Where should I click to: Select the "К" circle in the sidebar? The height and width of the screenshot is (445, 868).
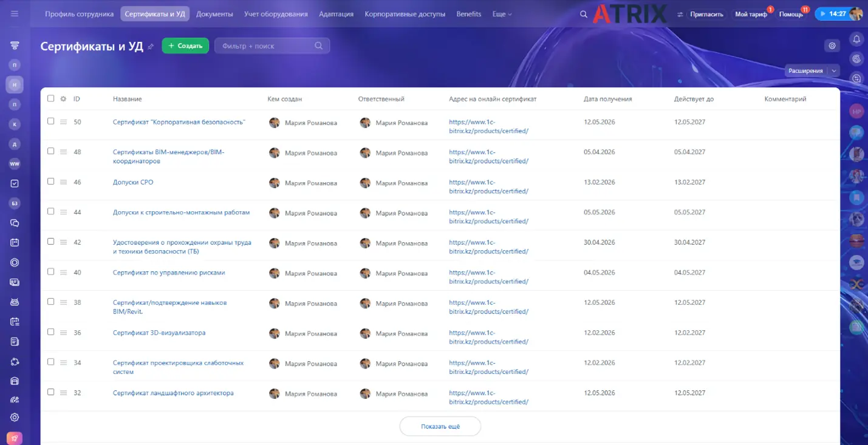click(x=15, y=124)
